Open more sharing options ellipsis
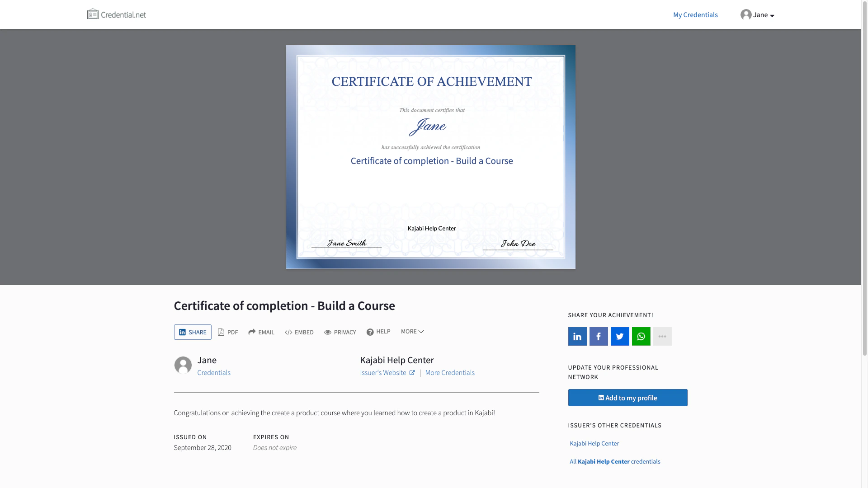This screenshot has width=868, height=488. click(662, 337)
